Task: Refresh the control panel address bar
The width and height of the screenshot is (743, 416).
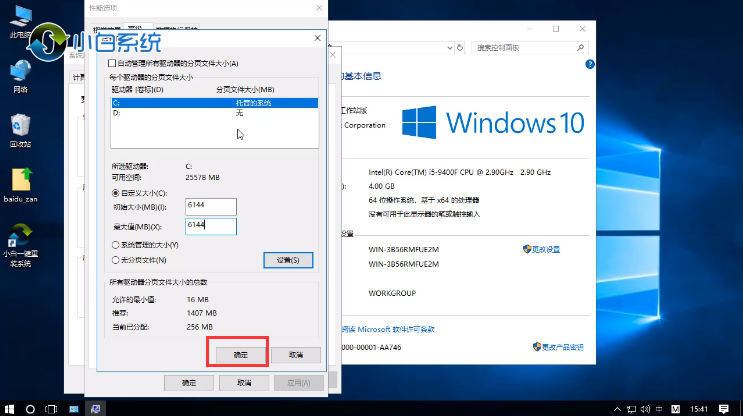Action: (x=460, y=48)
